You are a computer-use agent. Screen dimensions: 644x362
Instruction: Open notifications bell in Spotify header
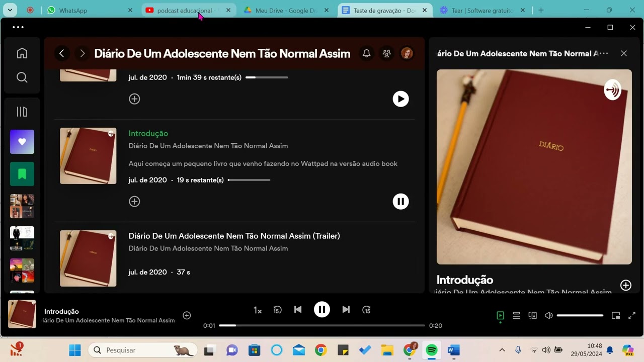pos(367,53)
